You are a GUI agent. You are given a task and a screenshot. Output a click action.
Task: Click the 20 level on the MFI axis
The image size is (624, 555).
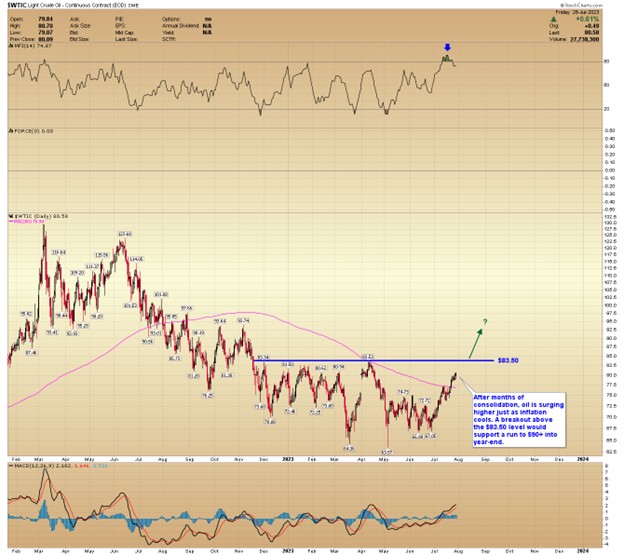click(606, 109)
